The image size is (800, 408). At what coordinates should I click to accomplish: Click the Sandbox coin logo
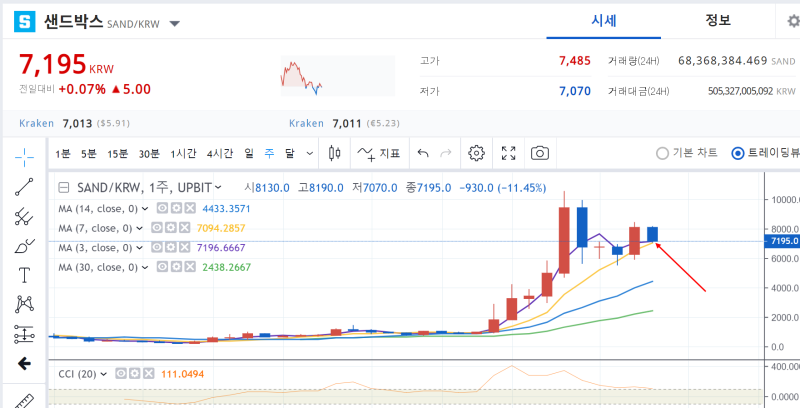point(24,21)
